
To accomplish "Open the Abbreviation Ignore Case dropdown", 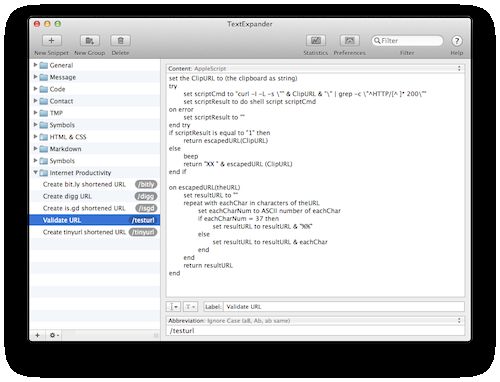I will point(315,321).
